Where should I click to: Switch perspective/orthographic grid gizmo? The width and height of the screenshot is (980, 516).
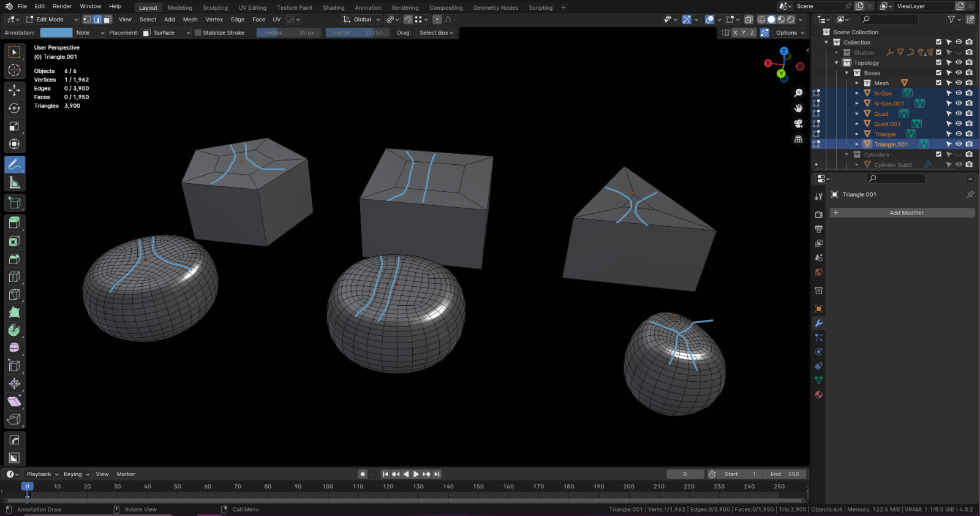coord(798,139)
